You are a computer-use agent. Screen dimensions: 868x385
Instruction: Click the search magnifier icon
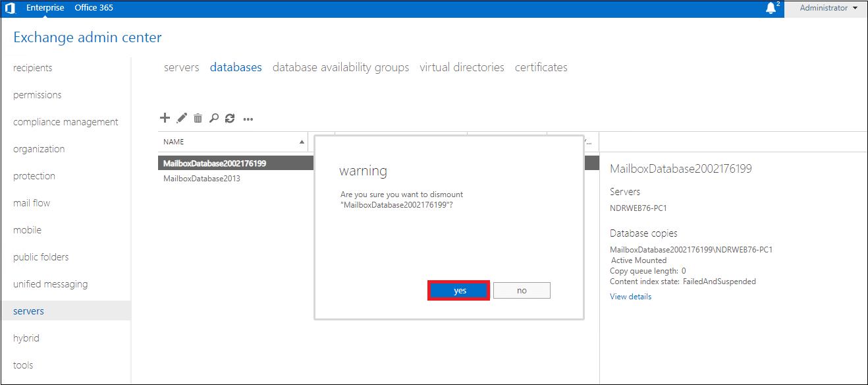(213, 118)
